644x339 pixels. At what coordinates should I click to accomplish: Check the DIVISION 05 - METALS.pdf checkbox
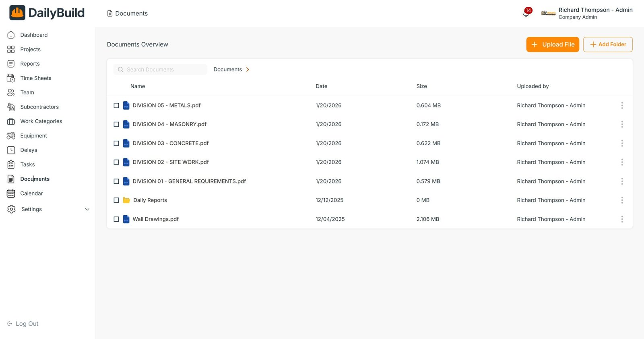pos(116,106)
